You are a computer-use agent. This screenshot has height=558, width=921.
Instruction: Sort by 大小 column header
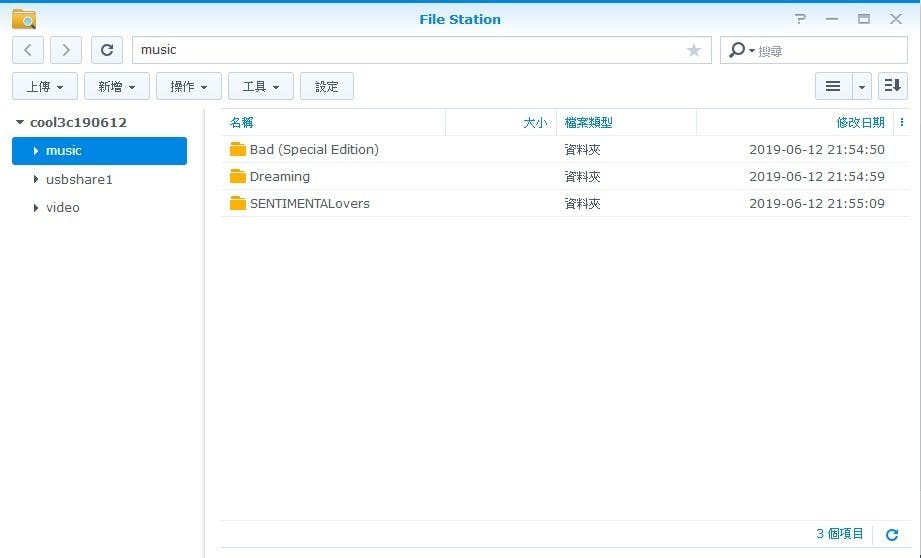click(x=535, y=122)
